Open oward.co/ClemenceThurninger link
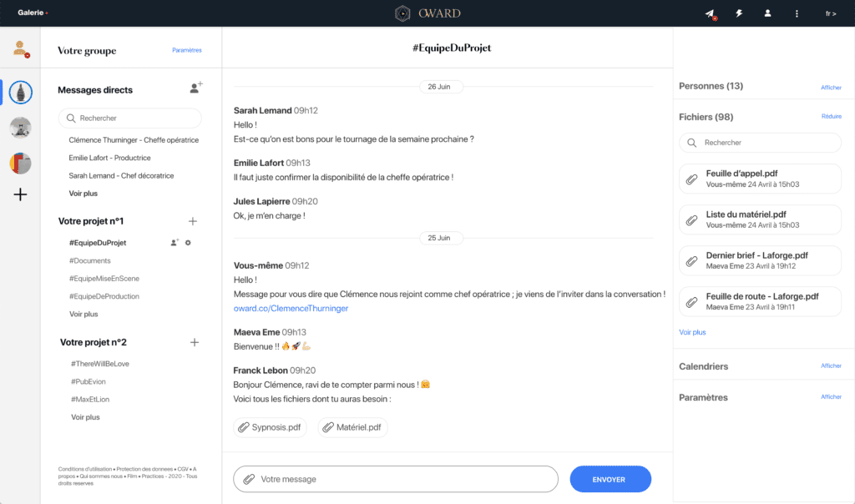This screenshot has height=504, width=855. coord(291,309)
